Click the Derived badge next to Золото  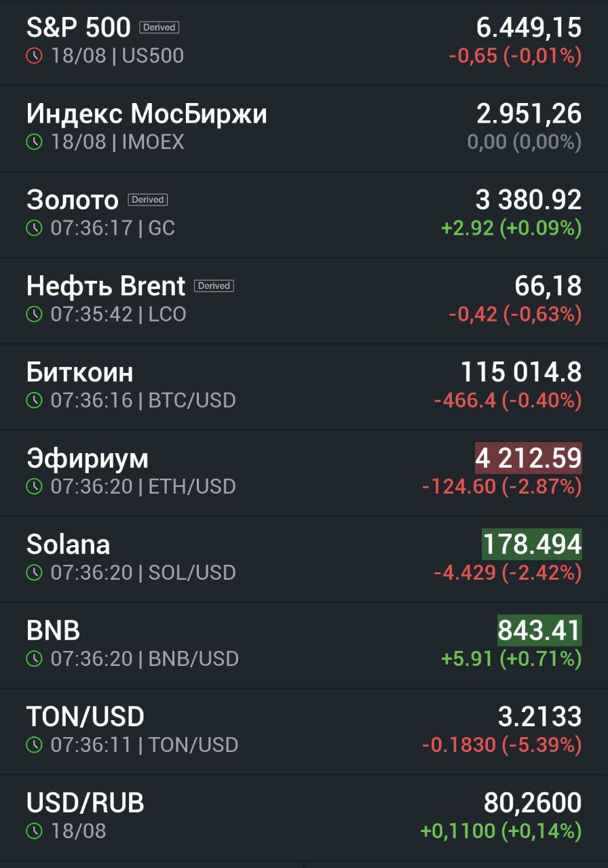click(x=148, y=200)
